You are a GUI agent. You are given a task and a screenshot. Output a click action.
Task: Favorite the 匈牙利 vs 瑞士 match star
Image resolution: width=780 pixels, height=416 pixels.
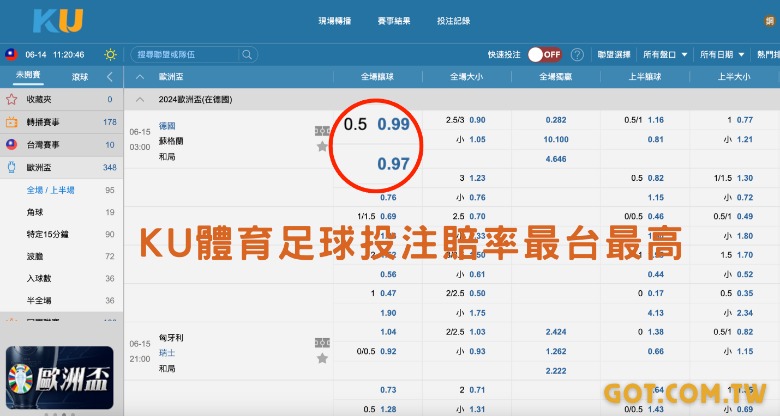pos(322,358)
